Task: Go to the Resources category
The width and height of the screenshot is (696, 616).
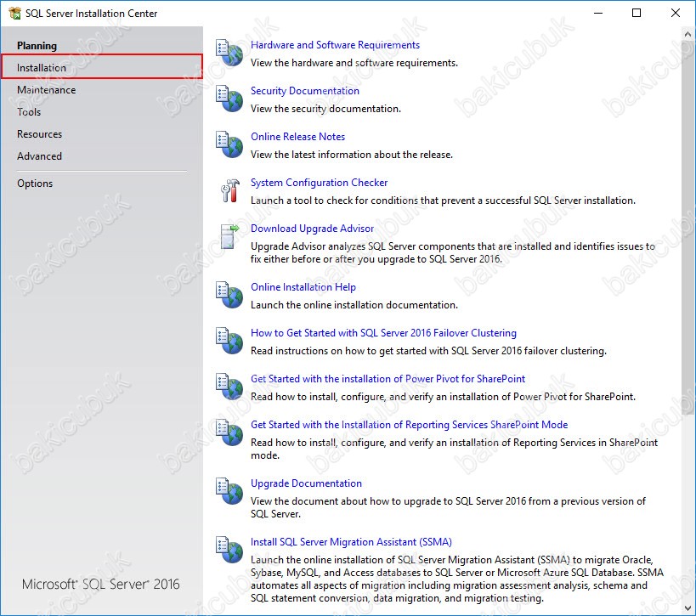Action: [x=39, y=134]
